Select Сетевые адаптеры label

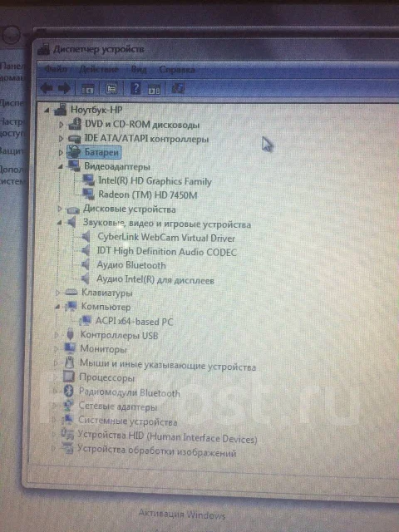(x=118, y=406)
